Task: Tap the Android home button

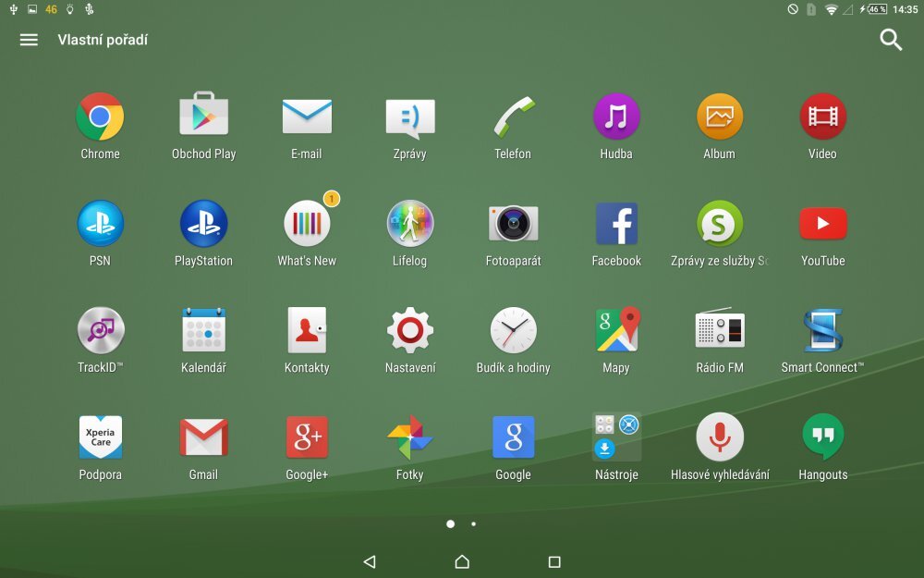Action: pyautogui.click(x=462, y=561)
